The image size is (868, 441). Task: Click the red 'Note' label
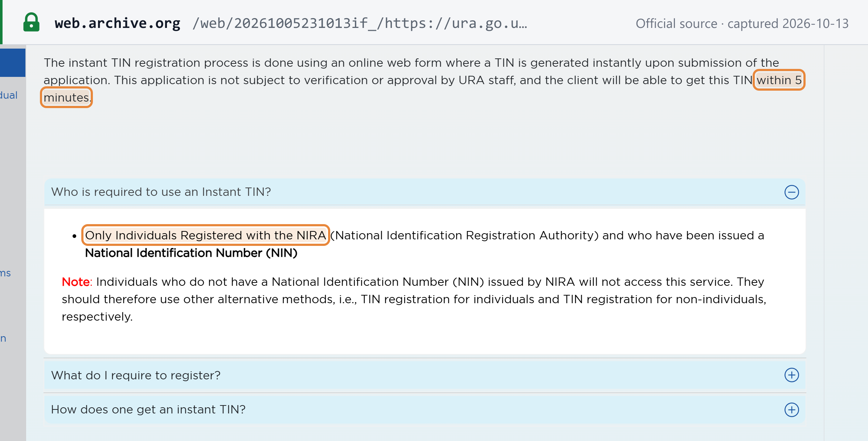(x=76, y=282)
